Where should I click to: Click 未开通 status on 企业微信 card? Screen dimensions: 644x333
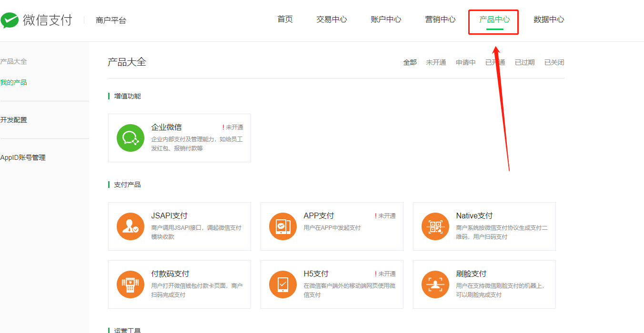[x=233, y=127]
